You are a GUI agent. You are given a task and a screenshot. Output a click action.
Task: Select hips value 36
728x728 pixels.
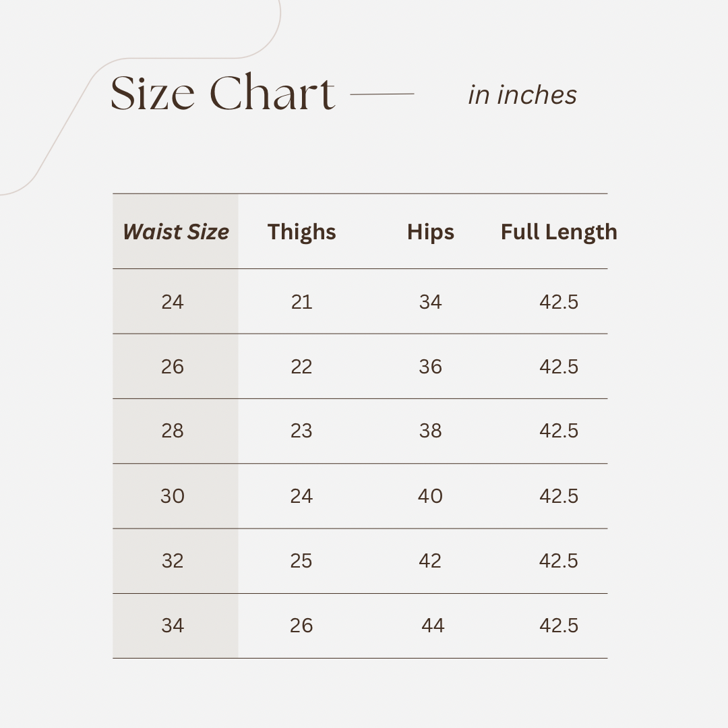pyautogui.click(x=430, y=367)
